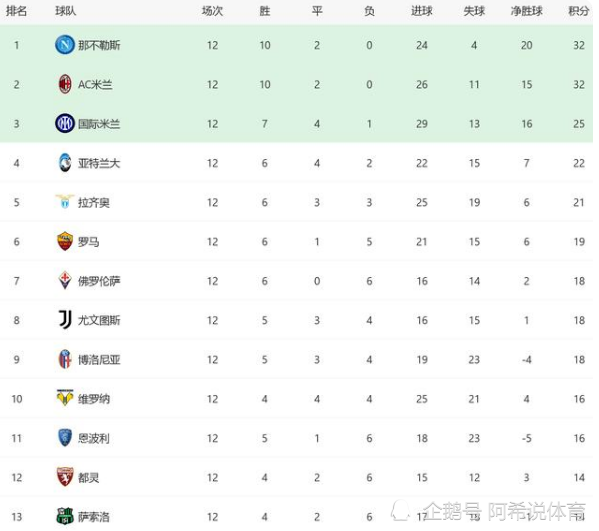Click the AC Milan club badge
The width and height of the screenshot is (599, 531).
(65, 84)
